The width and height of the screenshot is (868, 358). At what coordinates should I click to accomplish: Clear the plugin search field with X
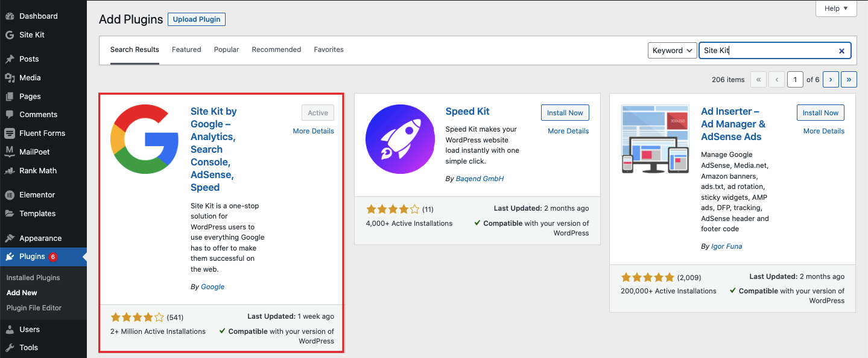[x=841, y=51]
